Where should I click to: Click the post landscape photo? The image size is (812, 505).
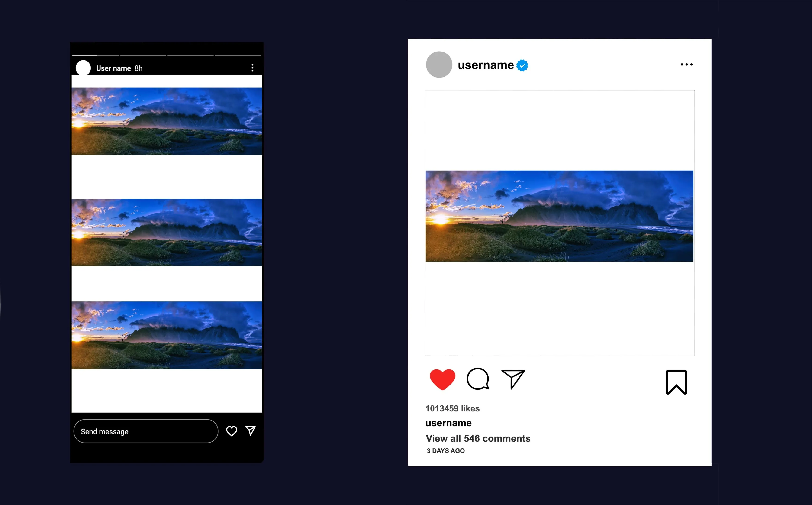point(560,216)
